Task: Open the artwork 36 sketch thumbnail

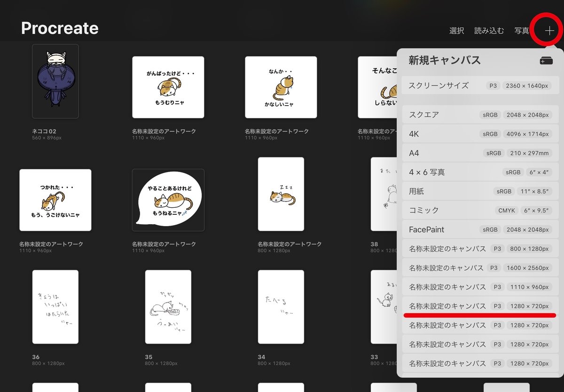Action: pyautogui.click(x=55, y=307)
